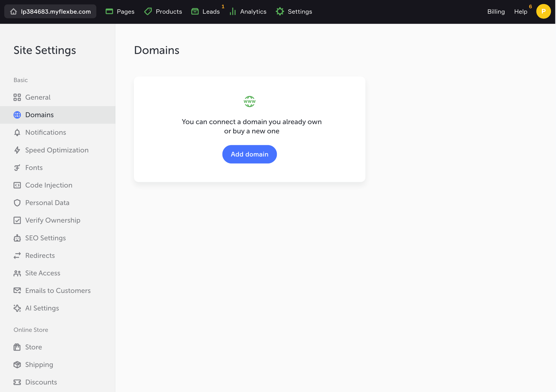Click the Notifications bell icon
This screenshot has height=392, width=556.
(x=17, y=132)
